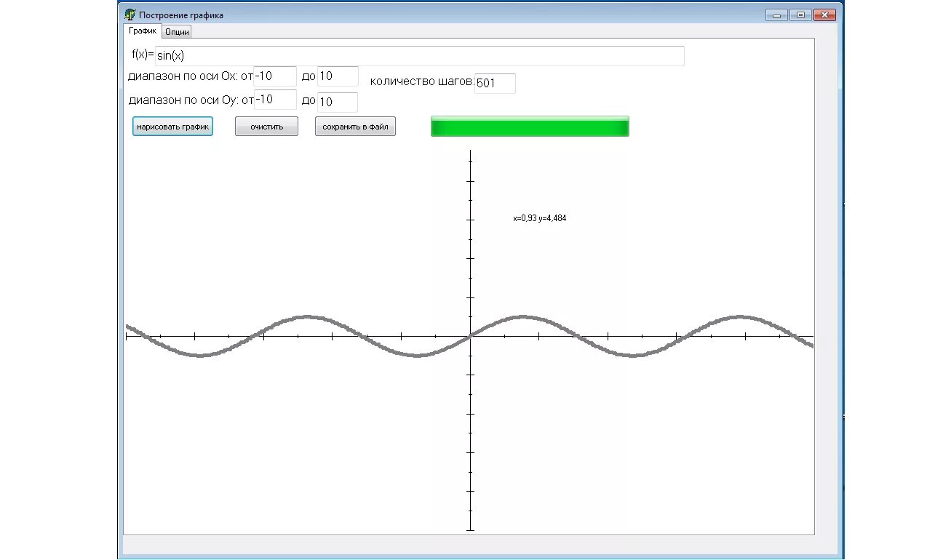This screenshot has height=560, width=927.
Task: Click the application icon in title bar
Action: [130, 15]
